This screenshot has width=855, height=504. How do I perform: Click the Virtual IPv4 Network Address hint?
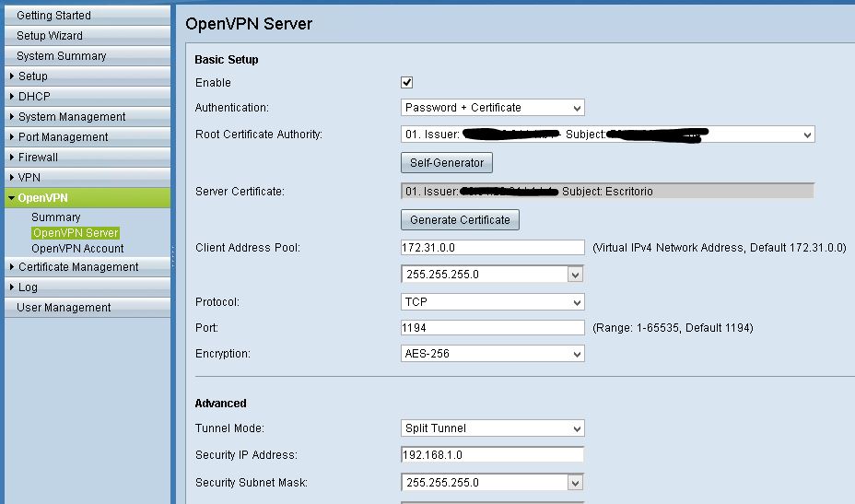pyautogui.click(x=720, y=248)
